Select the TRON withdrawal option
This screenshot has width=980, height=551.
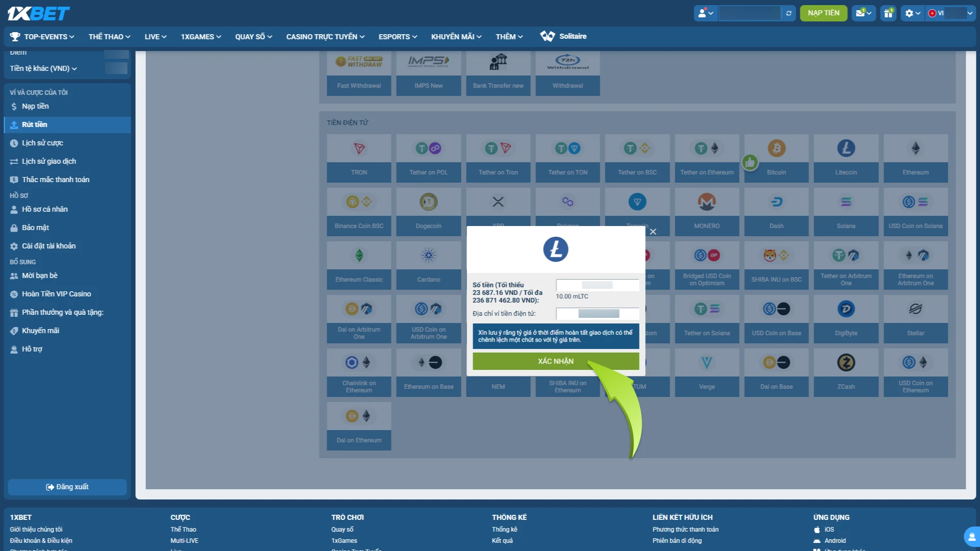[x=359, y=158]
